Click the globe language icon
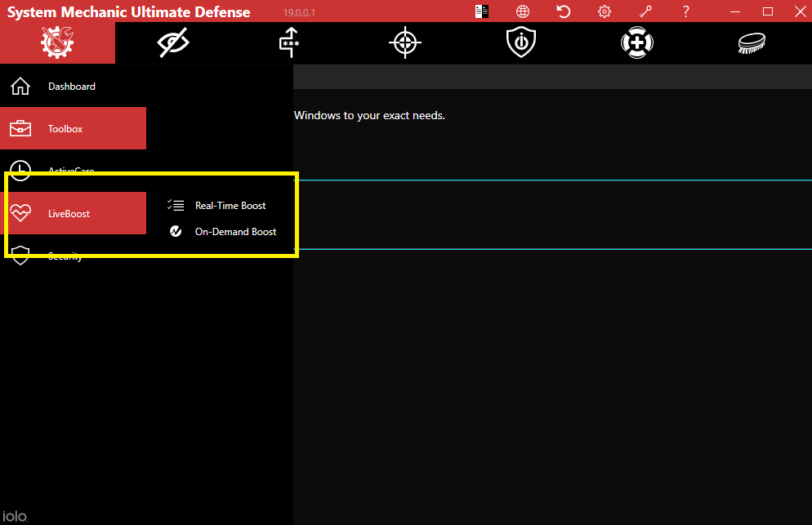The image size is (812, 525). (523, 11)
